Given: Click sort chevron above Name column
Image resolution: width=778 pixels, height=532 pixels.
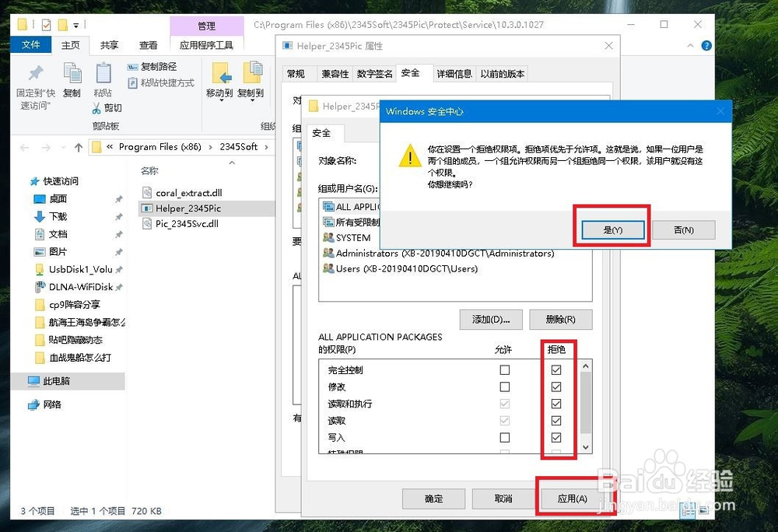Looking at the screenshot, I should tap(232, 163).
